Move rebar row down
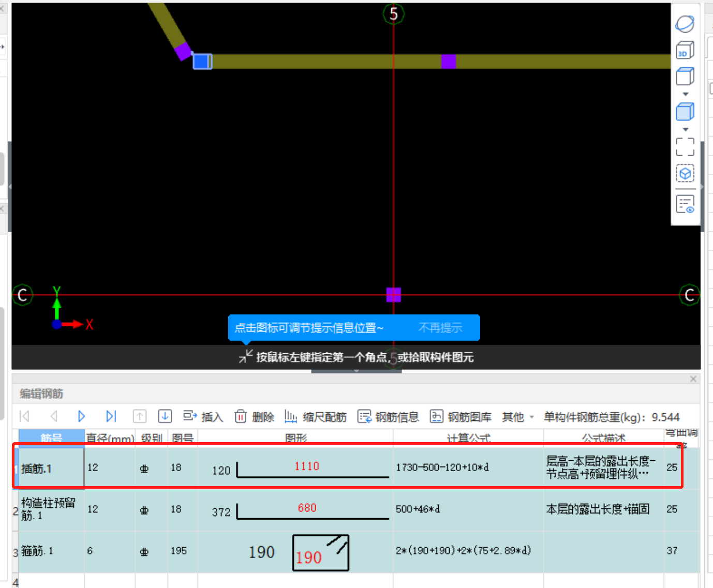Image resolution: width=713 pixels, height=588 pixels. click(x=165, y=416)
